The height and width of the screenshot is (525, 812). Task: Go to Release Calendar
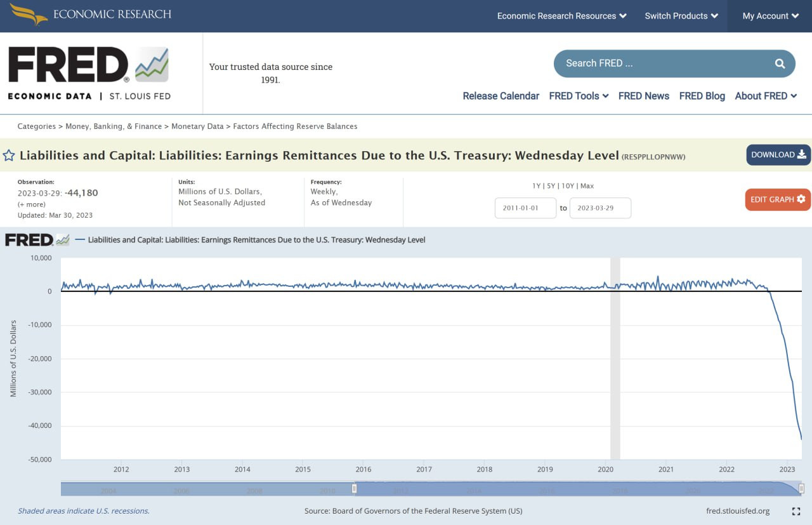point(501,96)
